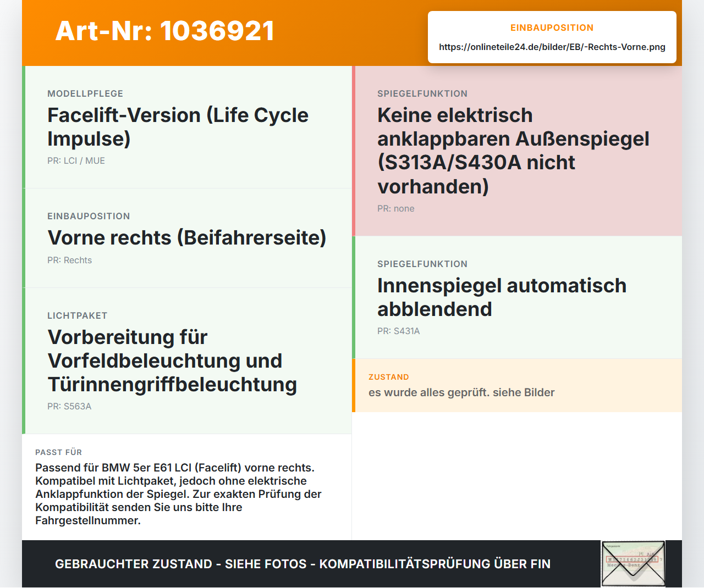The image size is (704, 588).
Task: Open the Rechts-Vorne.png image URL
Action: click(552, 47)
